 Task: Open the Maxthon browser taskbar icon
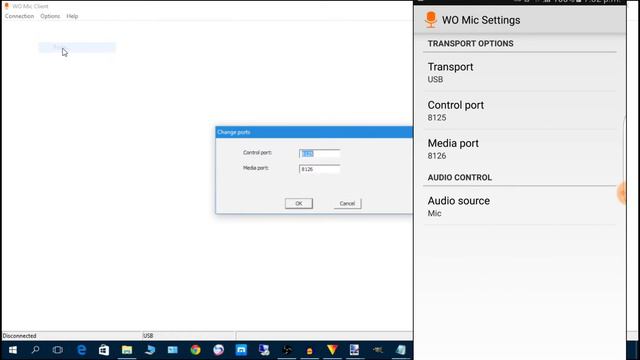pos(241,350)
